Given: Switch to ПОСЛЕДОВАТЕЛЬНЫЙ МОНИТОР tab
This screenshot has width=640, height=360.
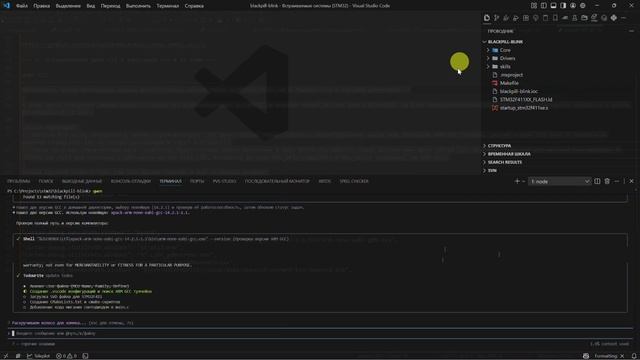Looking at the screenshot, I should [x=277, y=181].
